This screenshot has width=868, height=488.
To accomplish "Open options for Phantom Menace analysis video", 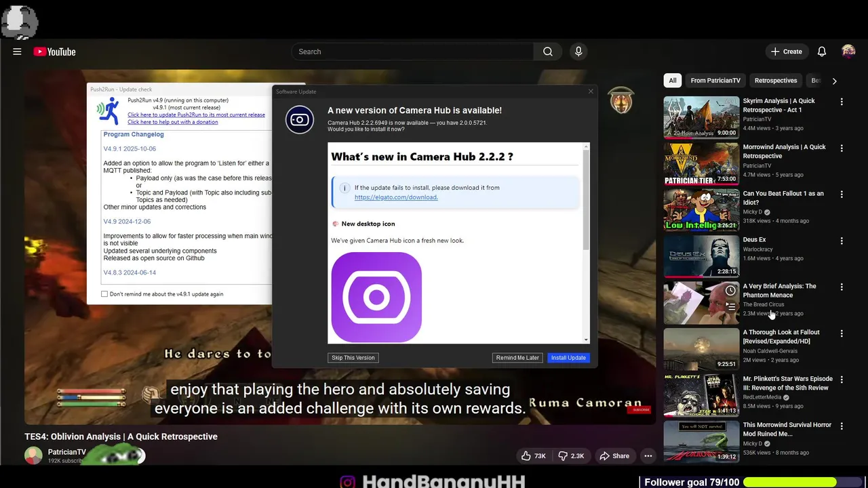I will pyautogui.click(x=842, y=287).
